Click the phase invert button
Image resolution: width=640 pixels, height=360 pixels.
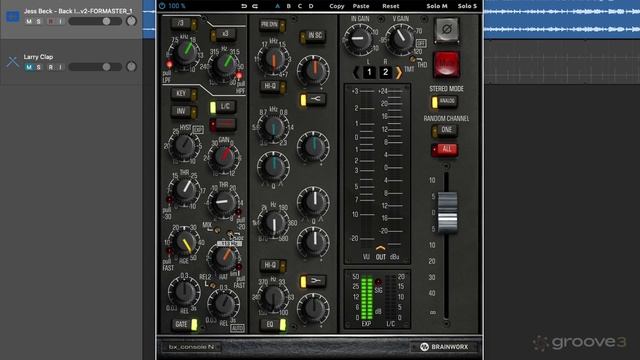click(x=447, y=29)
